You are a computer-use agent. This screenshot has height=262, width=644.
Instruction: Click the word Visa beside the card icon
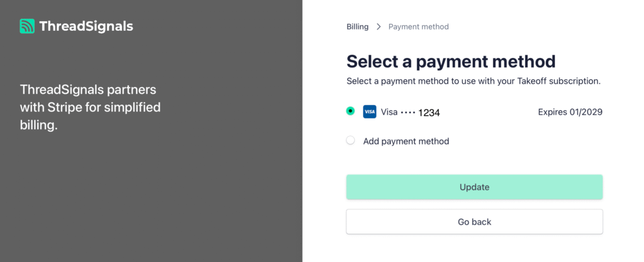pyautogui.click(x=389, y=112)
